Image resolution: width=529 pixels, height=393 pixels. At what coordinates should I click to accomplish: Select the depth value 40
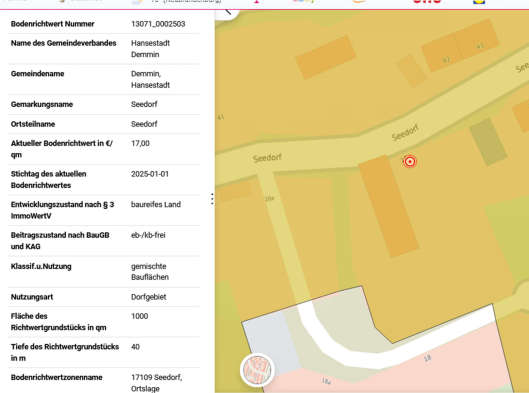point(135,347)
